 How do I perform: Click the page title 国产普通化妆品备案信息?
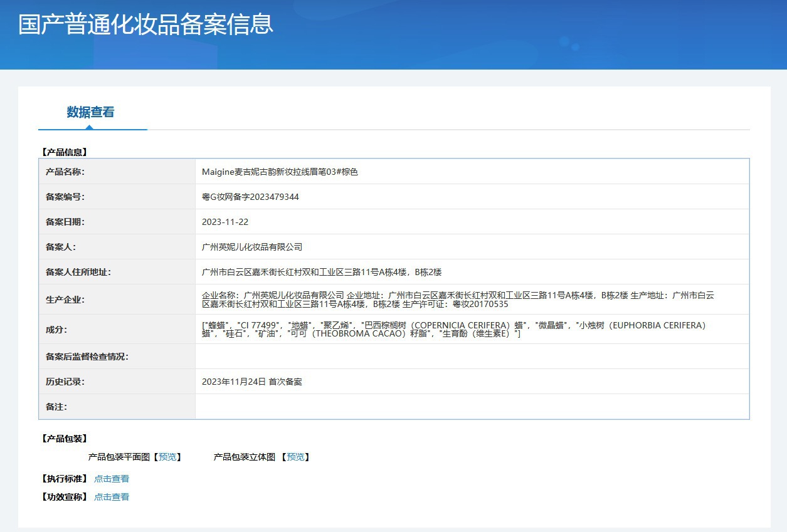(x=146, y=24)
